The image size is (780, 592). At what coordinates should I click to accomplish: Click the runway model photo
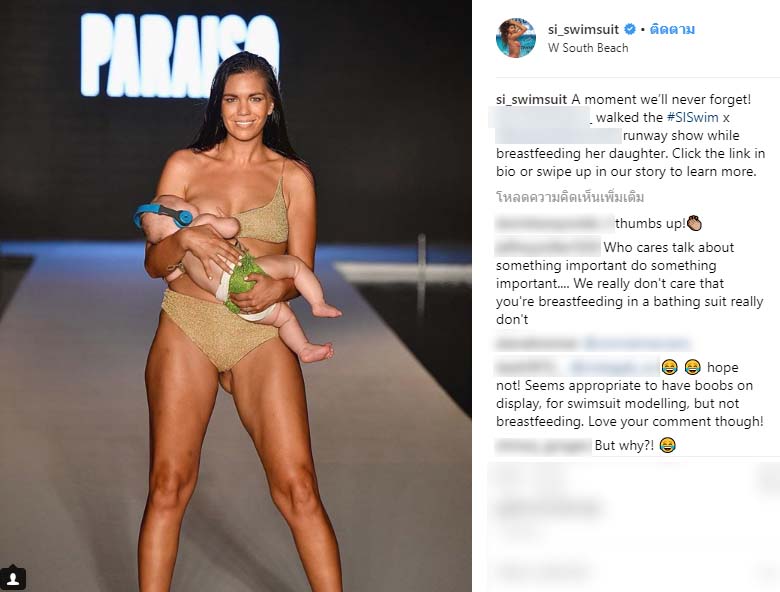(236, 296)
